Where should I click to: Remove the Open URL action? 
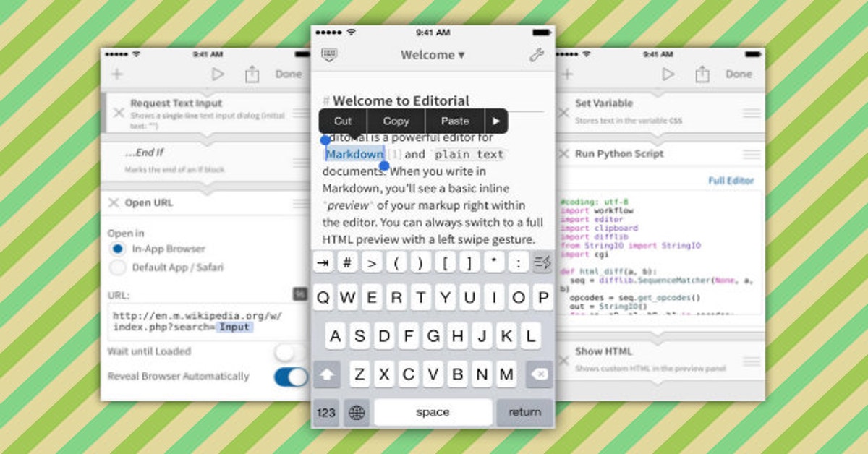click(114, 203)
